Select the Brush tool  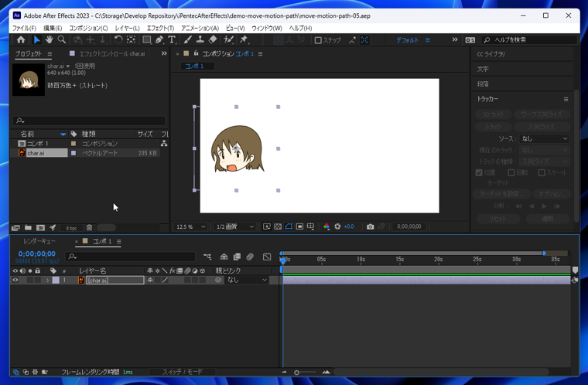coord(187,40)
